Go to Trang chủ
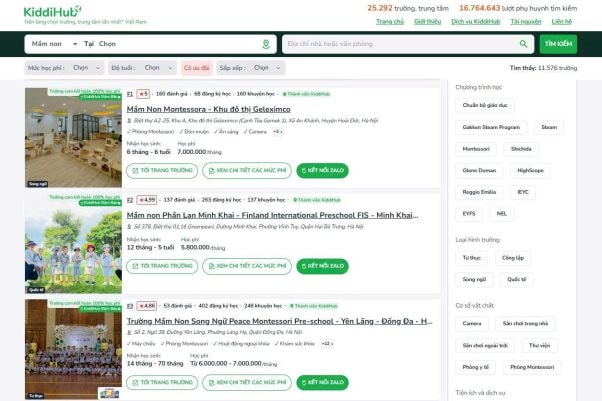 click(390, 22)
